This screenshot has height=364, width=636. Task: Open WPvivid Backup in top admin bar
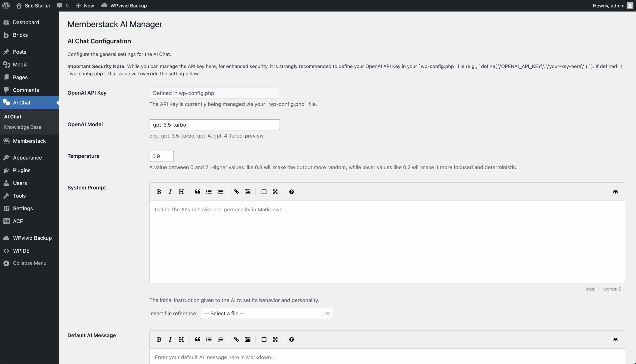[124, 5]
